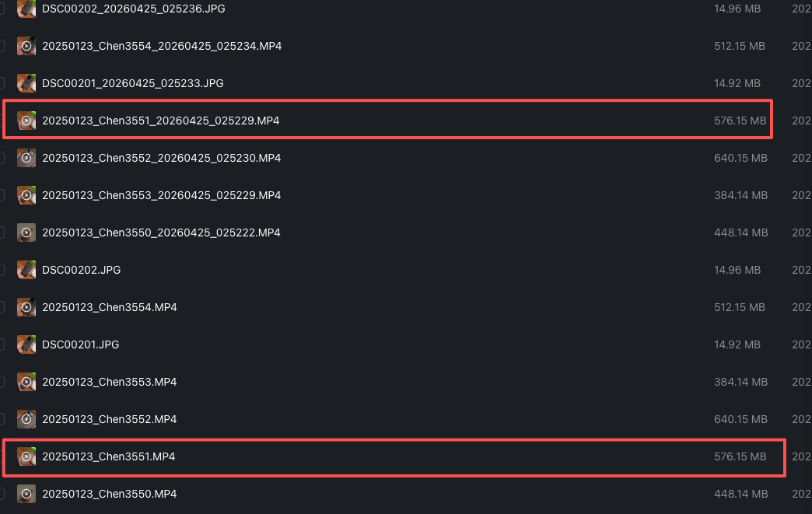Click play thumbnail icon of 20250123_Chen3550.MP4

pos(26,494)
